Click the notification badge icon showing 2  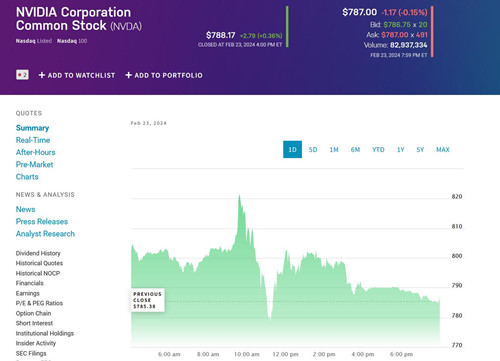22,75
